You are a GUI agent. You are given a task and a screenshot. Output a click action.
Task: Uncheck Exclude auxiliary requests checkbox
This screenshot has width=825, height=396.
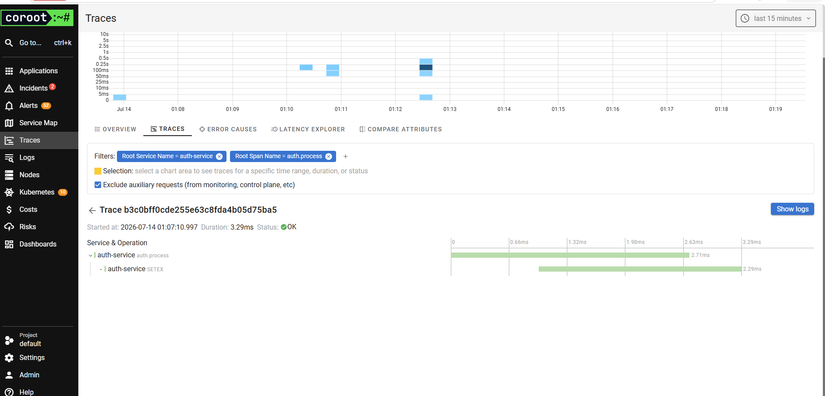pyautogui.click(x=98, y=185)
